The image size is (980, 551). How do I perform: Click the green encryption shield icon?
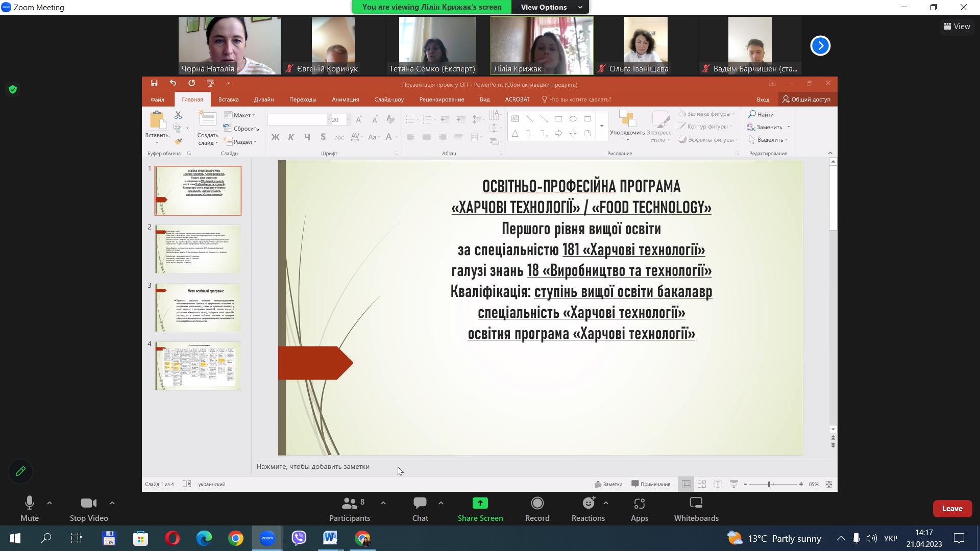13,90
